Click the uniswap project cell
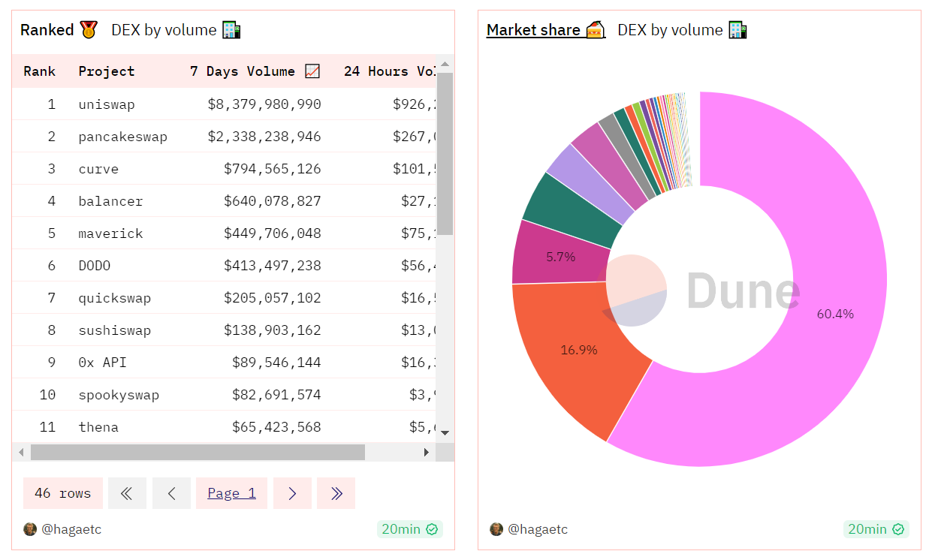932x560 pixels. (107, 104)
